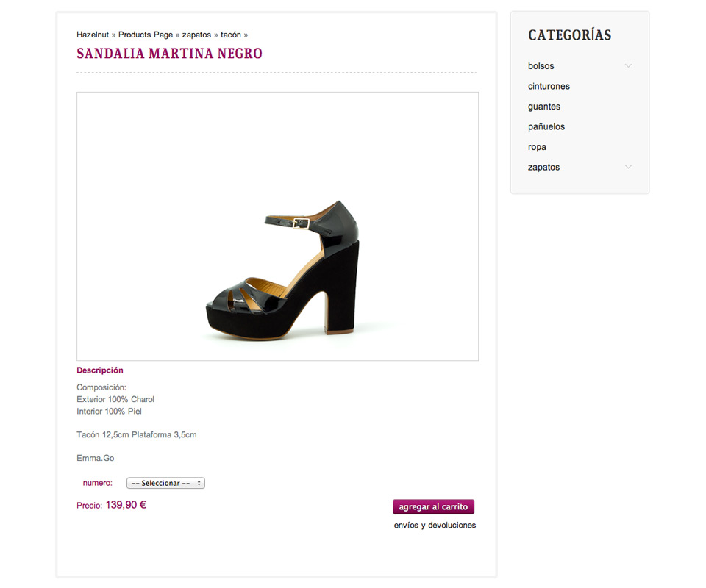Click the agregar al carrito button
Image resolution: width=706 pixels, height=588 pixels.
coord(433,506)
